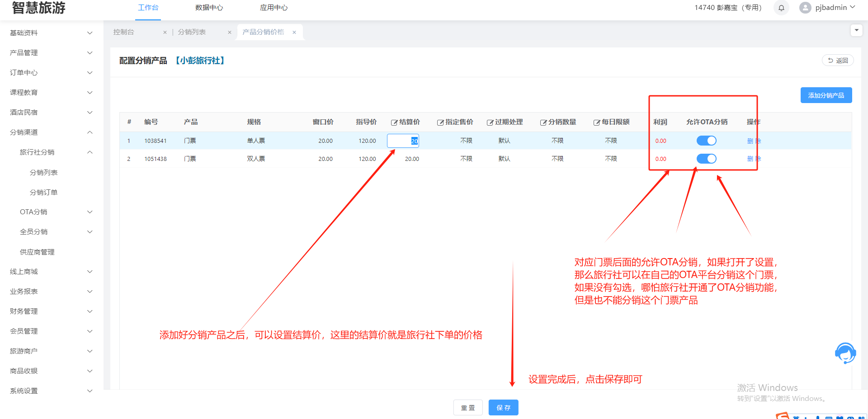Click the edit icon beside 结算价 header
Viewport: 868px width, 419px height.
coord(394,122)
